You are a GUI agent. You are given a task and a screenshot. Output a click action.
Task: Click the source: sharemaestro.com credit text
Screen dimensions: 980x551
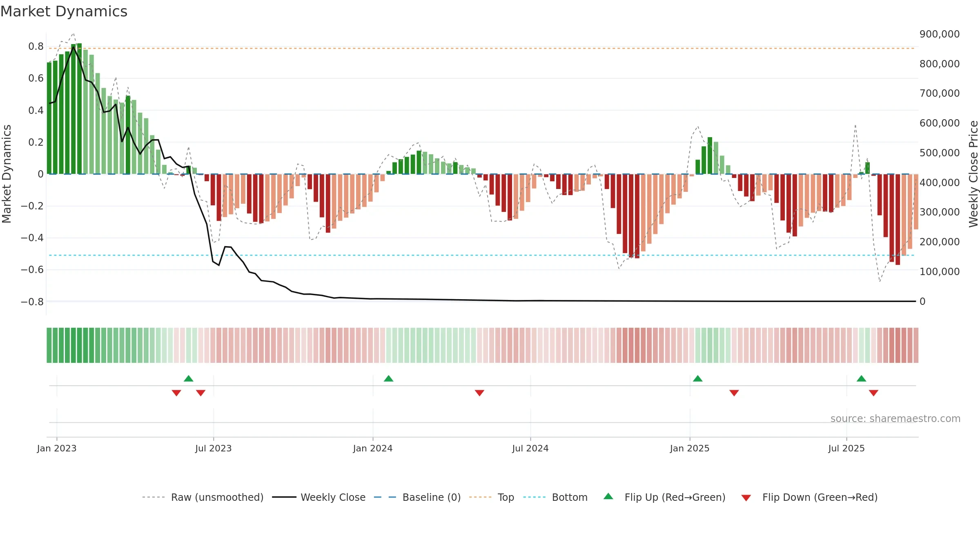coord(895,419)
